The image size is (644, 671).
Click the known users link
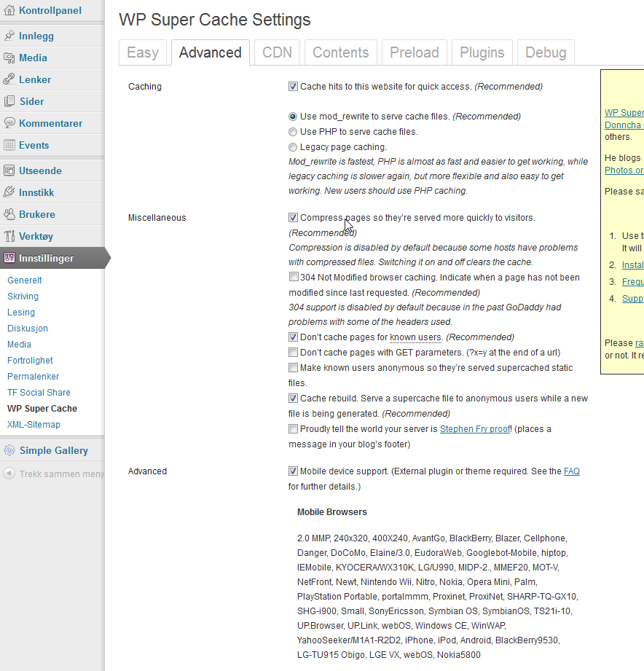pyautogui.click(x=415, y=337)
